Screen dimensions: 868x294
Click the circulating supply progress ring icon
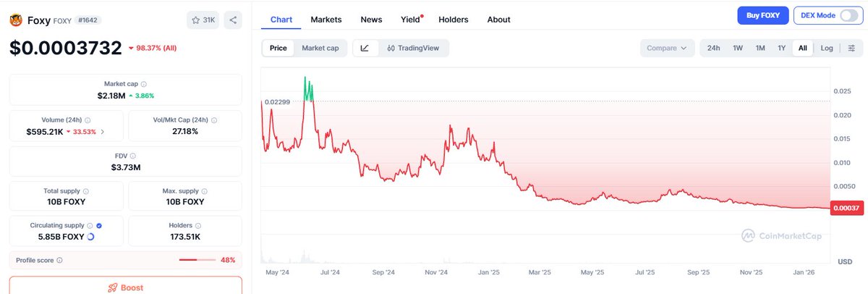pyautogui.click(x=90, y=237)
